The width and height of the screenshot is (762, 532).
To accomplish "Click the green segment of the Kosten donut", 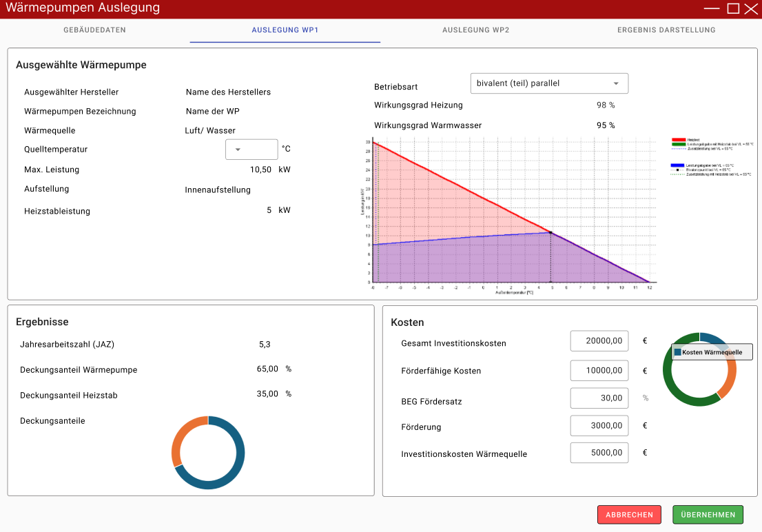I will pyautogui.click(x=679, y=393).
